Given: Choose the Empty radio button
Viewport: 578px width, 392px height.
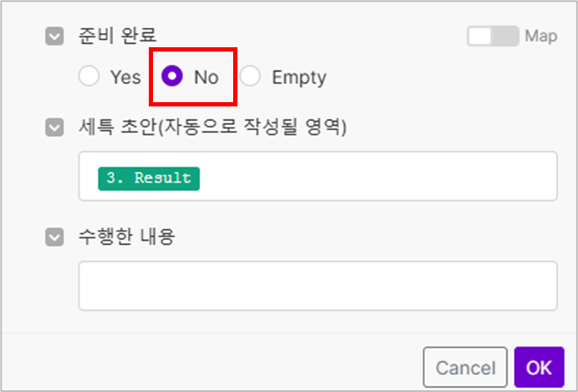Looking at the screenshot, I should tap(250, 77).
